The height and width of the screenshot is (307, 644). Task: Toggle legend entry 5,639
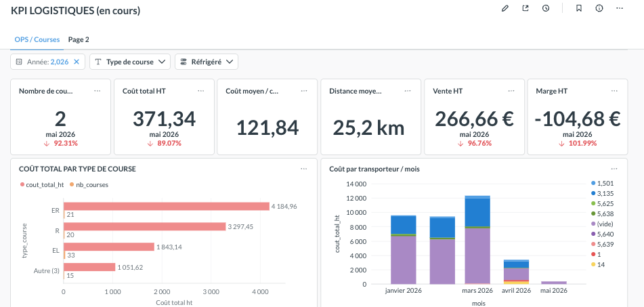(602, 245)
